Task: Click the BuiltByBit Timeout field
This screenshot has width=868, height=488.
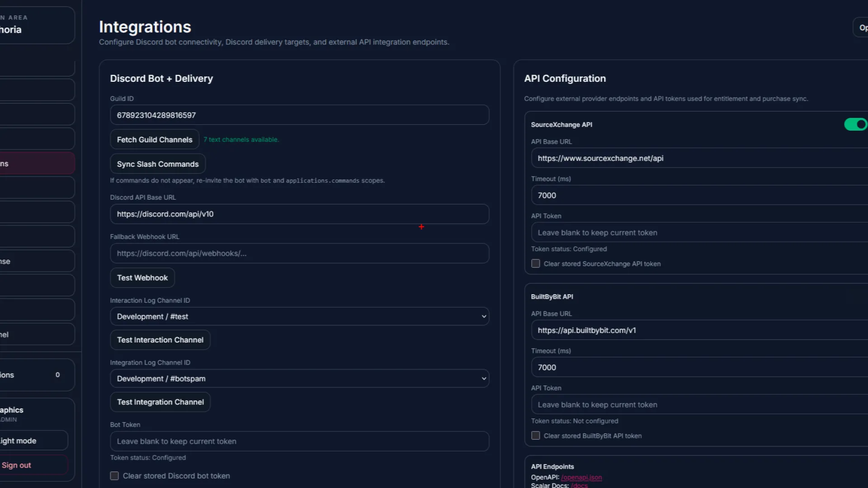Action: click(696, 367)
